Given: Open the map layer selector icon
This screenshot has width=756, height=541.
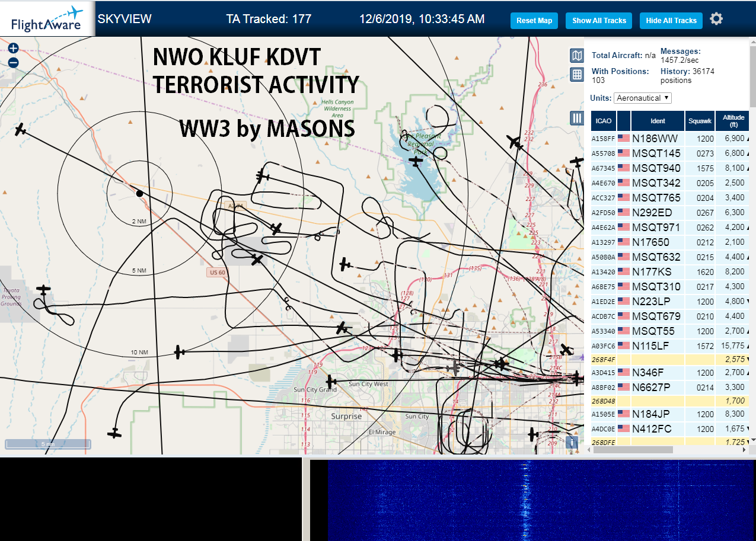Looking at the screenshot, I should click(577, 56).
